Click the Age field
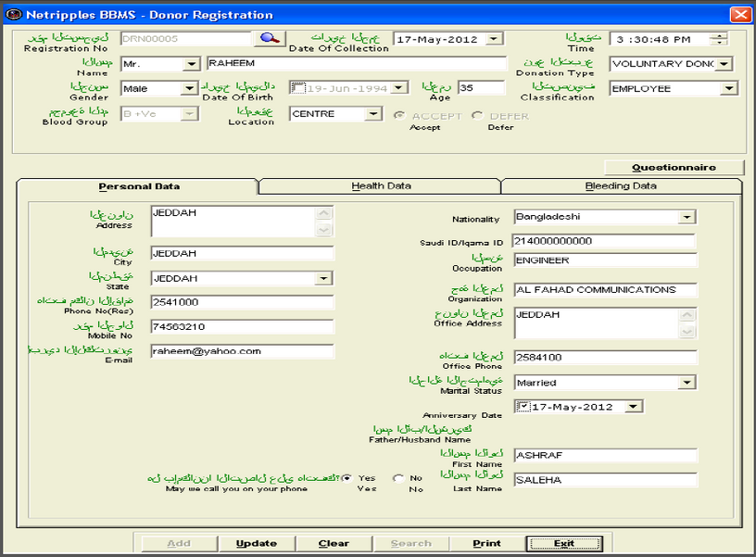 point(481,88)
